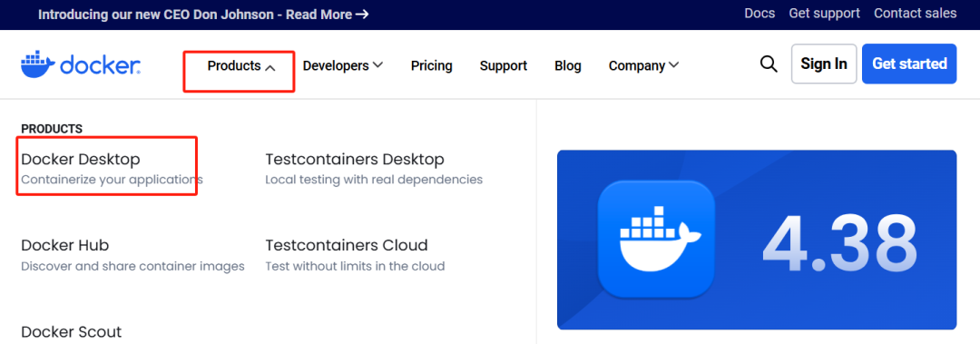Select Docker Desktop product

point(81,159)
